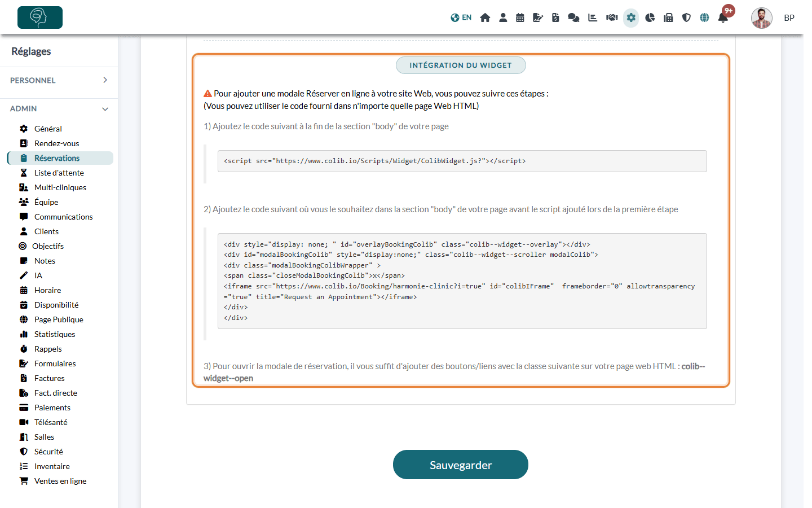The height and width of the screenshot is (508, 812).
Task: Click the single person icon in top bar
Action: (503, 17)
